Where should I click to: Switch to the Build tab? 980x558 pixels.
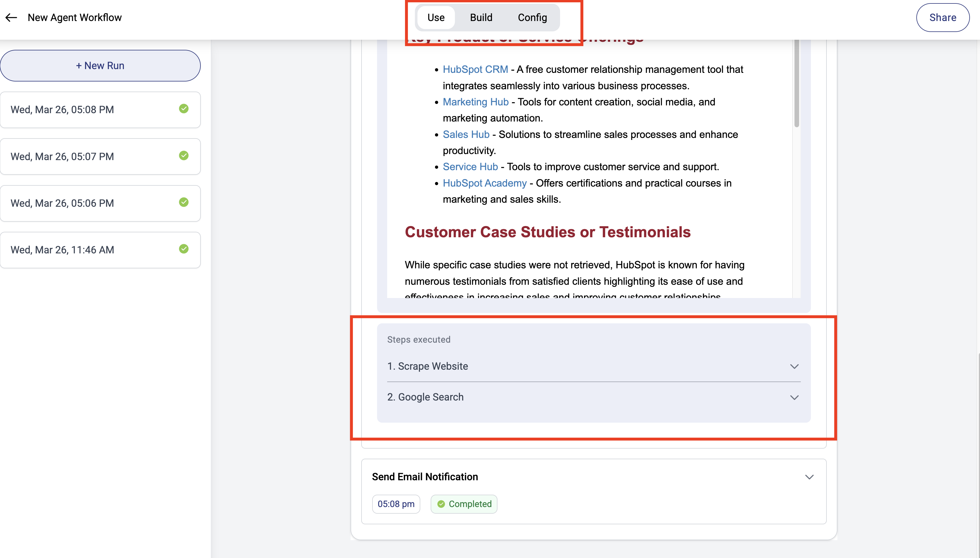(481, 18)
